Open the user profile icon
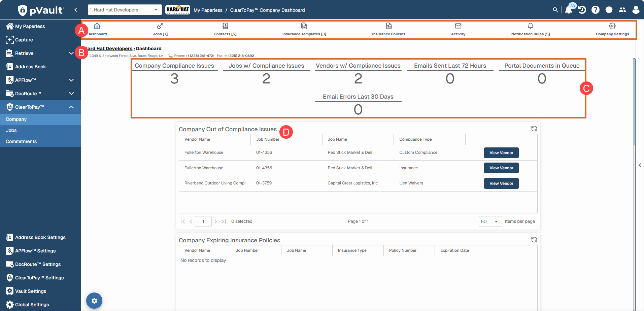Viewport: 644px width, 311px height. coord(636,10)
